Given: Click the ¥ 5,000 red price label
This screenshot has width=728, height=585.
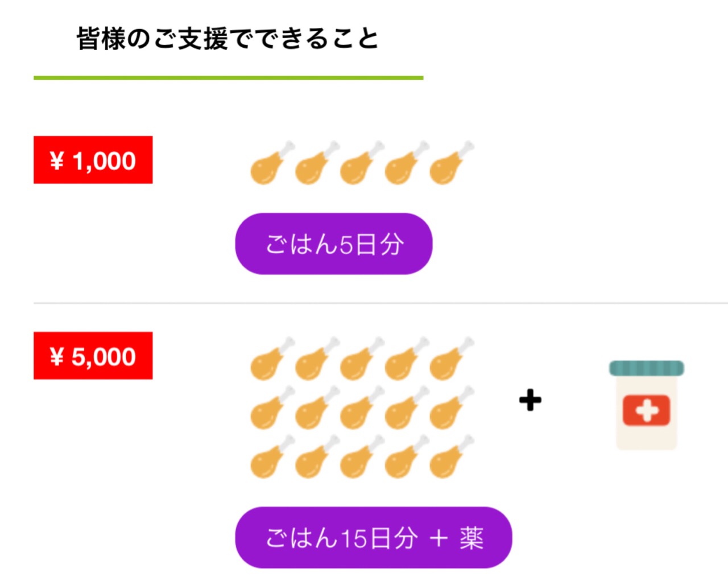Looking at the screenshot, I should 93,356.
